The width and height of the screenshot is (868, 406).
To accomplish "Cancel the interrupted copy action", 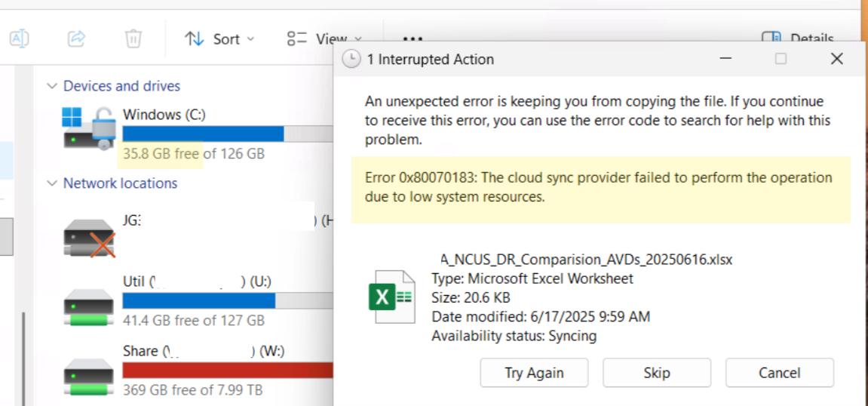I will tap(779, 373).
